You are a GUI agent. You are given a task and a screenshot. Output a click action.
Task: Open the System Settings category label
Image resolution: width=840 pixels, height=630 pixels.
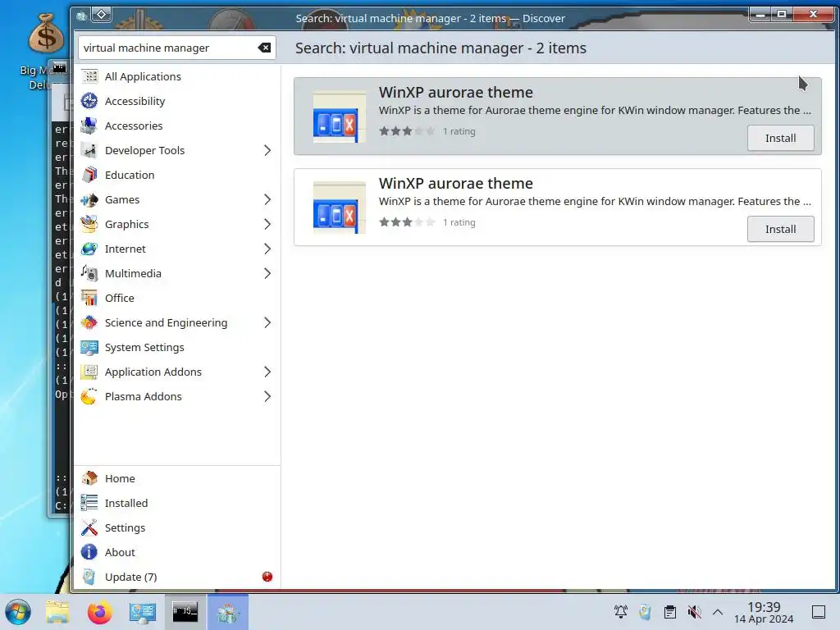tap(144, 347)
